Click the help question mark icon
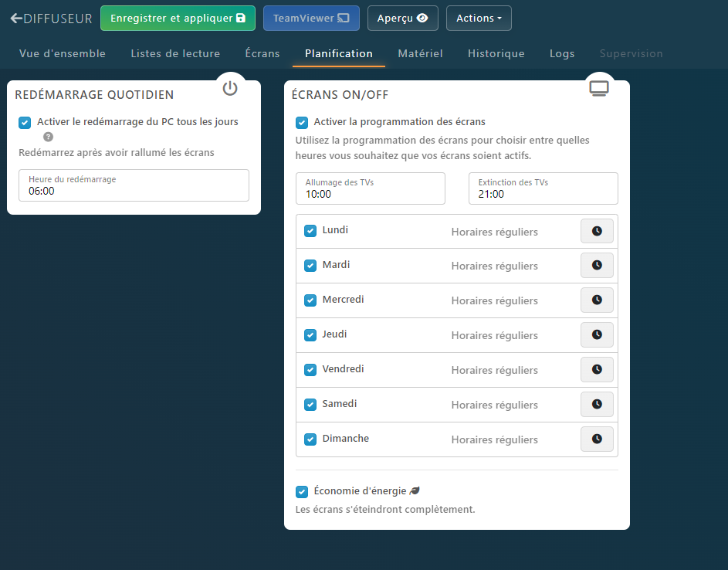728x570 pixels. click(48, 137)
